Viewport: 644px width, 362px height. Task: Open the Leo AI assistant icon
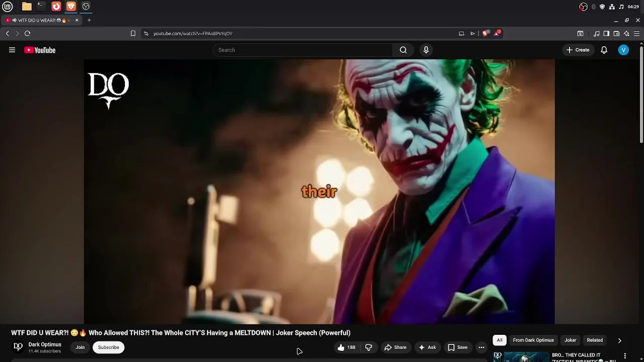(626, 34)
